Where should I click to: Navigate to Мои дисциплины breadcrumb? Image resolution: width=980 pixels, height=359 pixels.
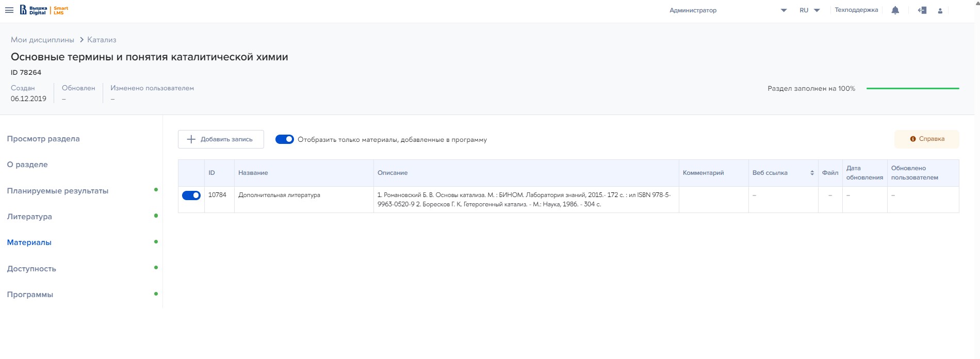pos(42,40)
